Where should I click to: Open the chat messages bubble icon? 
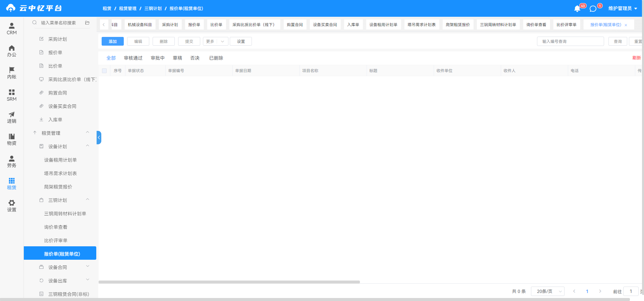click(593, 9)
